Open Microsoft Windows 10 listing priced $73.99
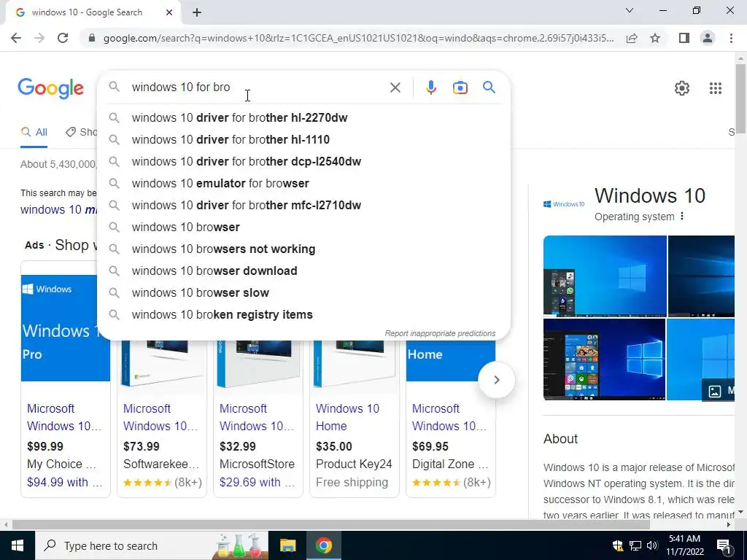 click(160, 417)
